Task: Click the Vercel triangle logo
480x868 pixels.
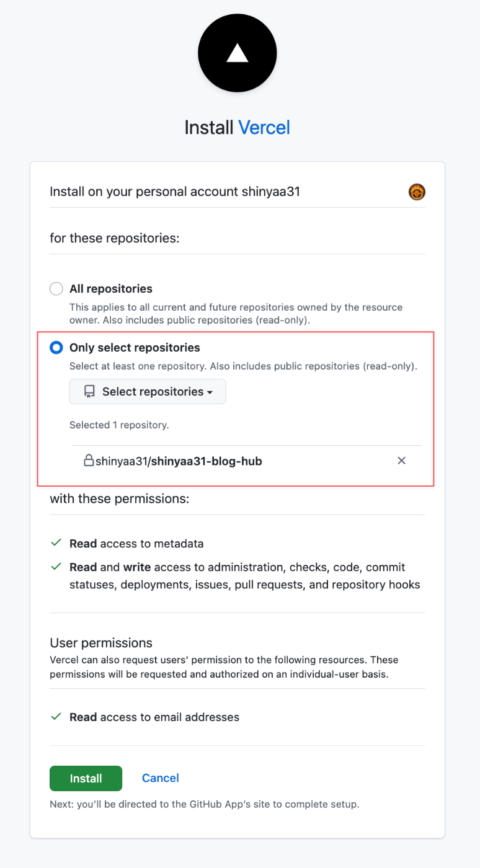Action: click(x=237, y=53)
